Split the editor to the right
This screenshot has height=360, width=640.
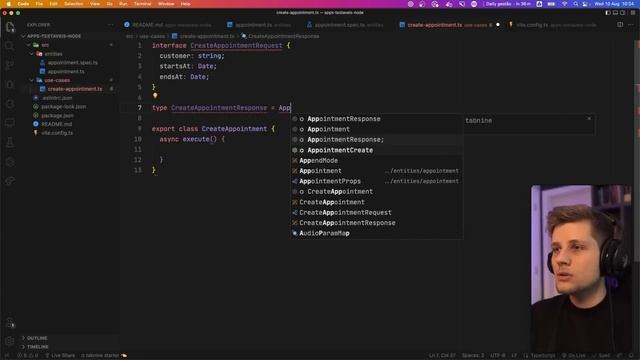click(620, 25)
